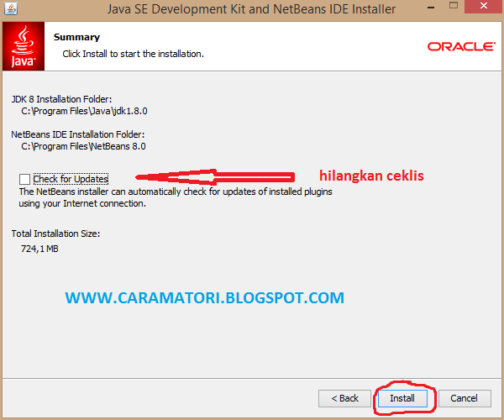Abort setup with the Cancel button
Screen dimensions: 504x420
465,398
